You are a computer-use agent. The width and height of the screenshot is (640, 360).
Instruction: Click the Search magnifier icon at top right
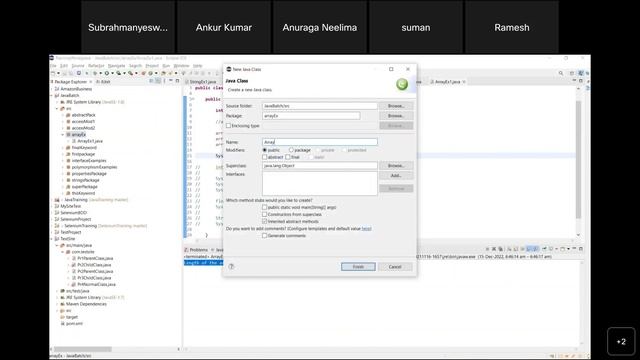click(561, 73)
